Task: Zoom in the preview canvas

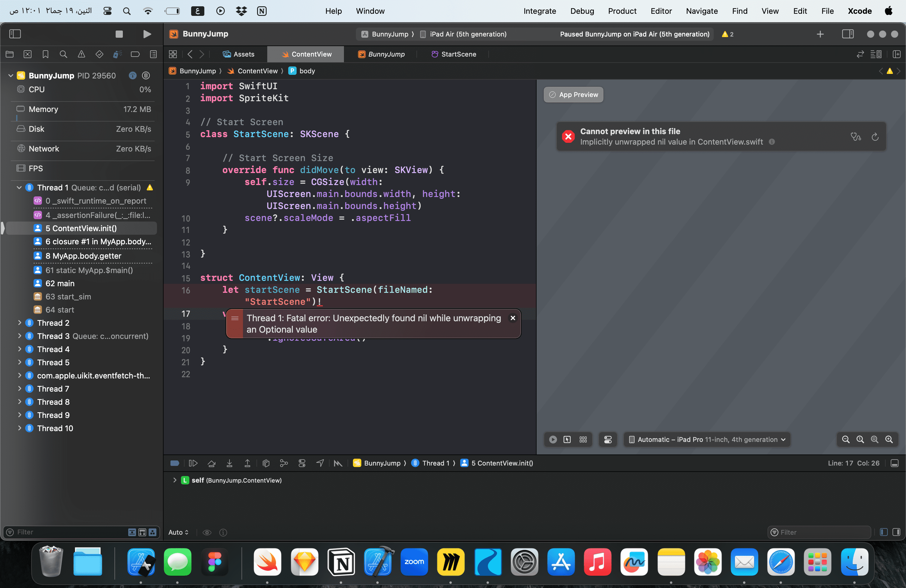Action: coord(889,439)
